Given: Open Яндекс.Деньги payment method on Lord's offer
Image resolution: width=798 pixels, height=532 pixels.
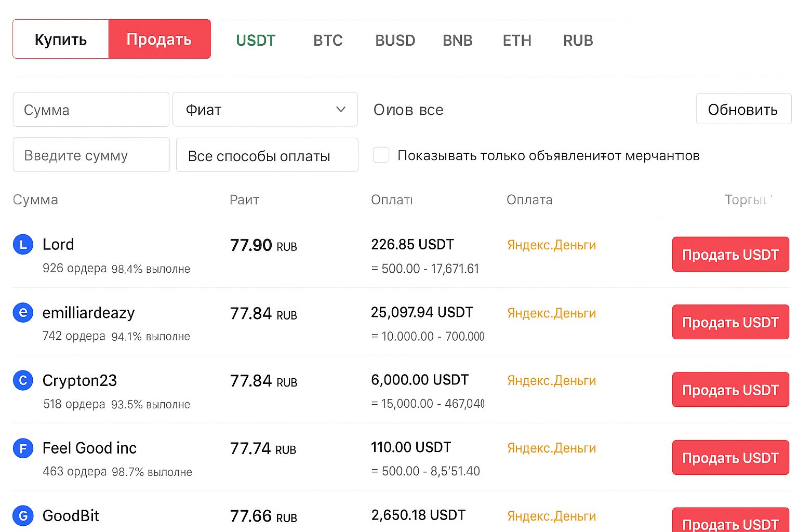Looking at the screenshot, I should pos(551,245).
